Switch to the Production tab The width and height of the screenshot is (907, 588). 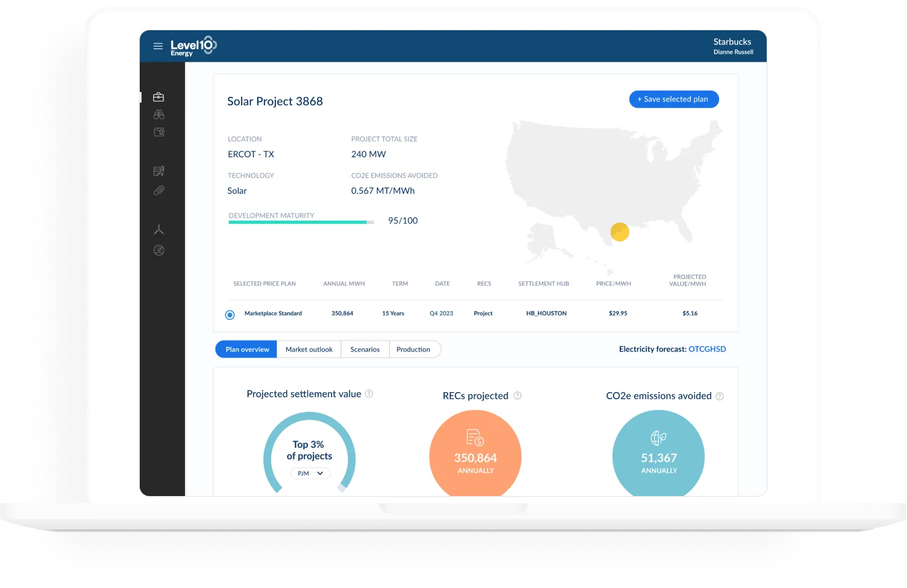pyautogui.click(x=414, y=349)
